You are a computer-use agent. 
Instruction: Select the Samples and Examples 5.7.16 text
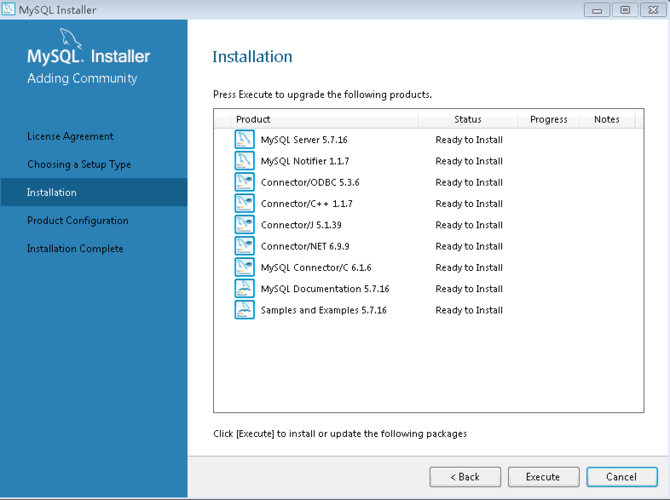tap(324, 311)
